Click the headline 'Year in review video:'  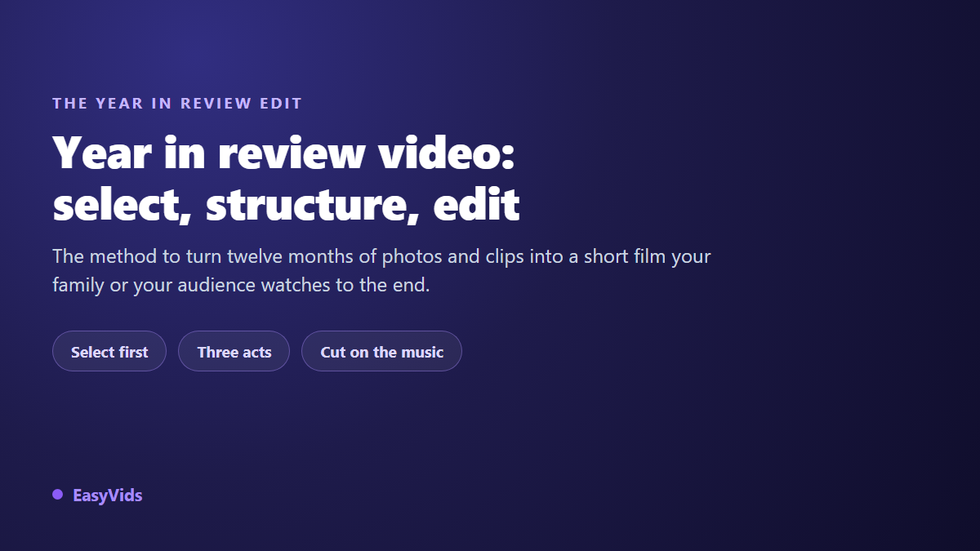pyautogui.click(x=283, y=152)
